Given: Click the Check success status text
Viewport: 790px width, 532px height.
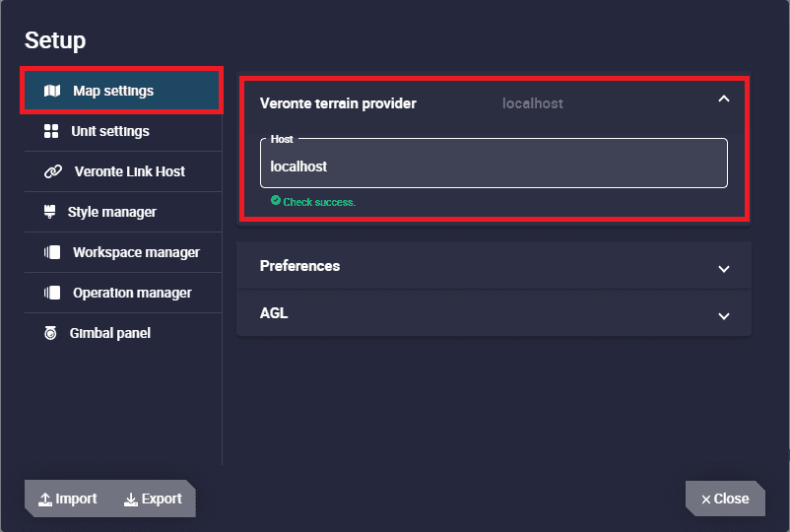Looking at the screenshot, I should (319, 202).
